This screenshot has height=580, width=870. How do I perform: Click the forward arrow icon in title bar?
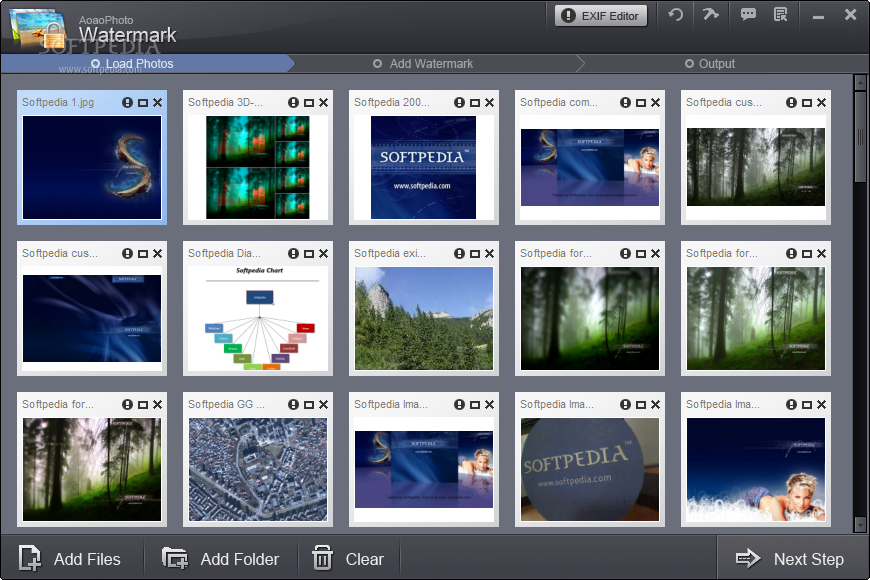711,14
